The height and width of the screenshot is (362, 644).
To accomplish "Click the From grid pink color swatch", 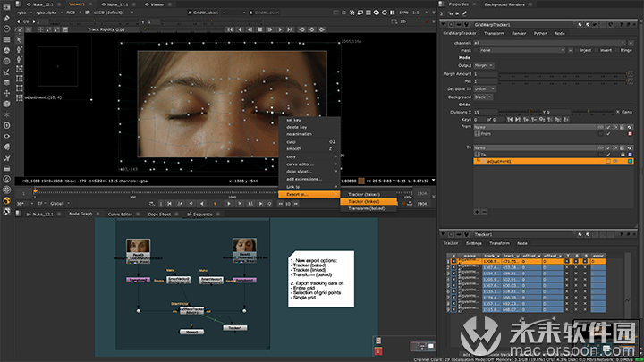I will point(630,134).
